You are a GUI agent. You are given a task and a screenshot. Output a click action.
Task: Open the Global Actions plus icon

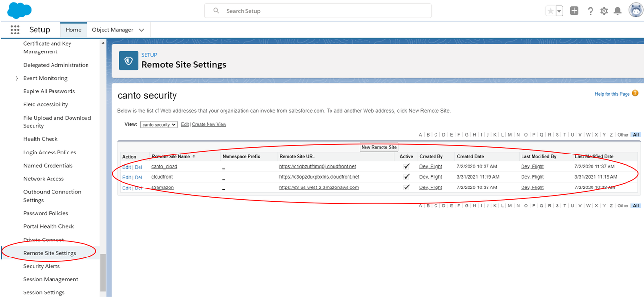[x=574, y=11]
